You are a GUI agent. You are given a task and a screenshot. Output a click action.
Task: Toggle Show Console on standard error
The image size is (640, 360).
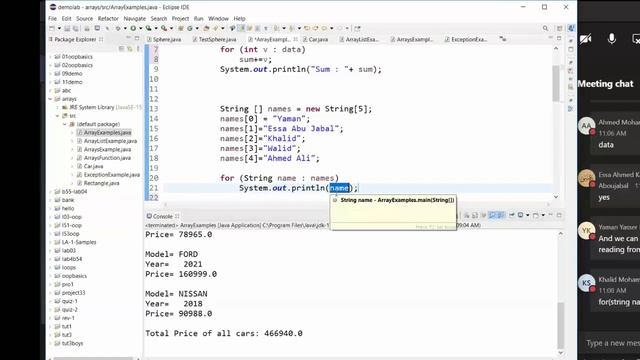point(501,215)
